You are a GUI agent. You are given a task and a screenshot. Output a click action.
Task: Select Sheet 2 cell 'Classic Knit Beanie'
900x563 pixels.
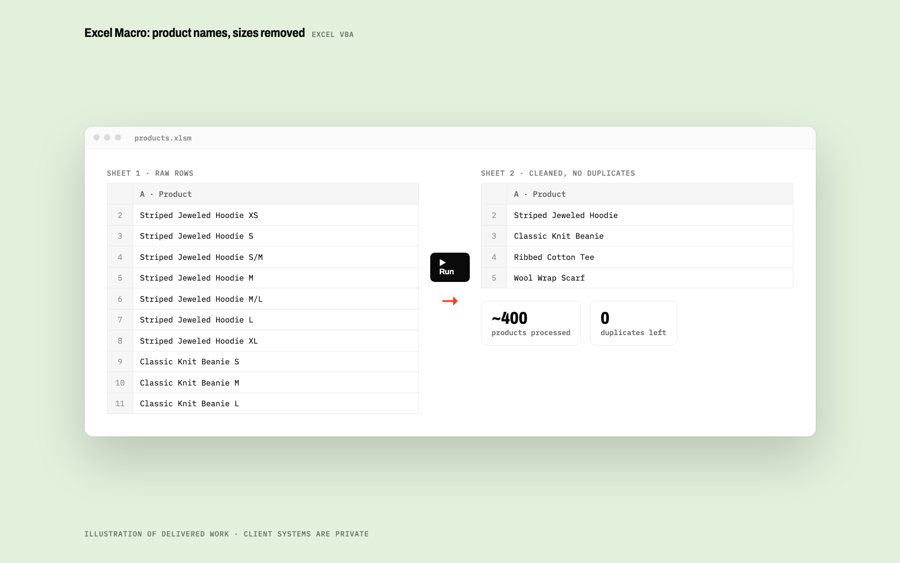pos(650,236)
